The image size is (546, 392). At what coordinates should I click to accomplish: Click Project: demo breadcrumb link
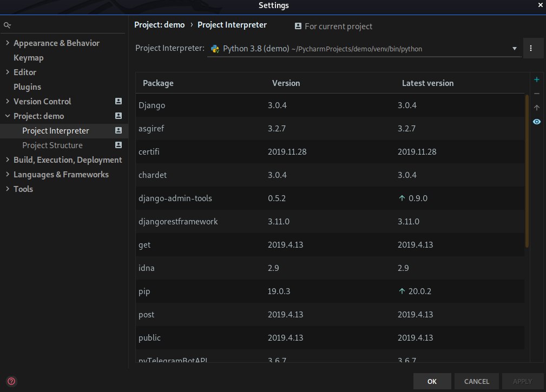(160, 25)
